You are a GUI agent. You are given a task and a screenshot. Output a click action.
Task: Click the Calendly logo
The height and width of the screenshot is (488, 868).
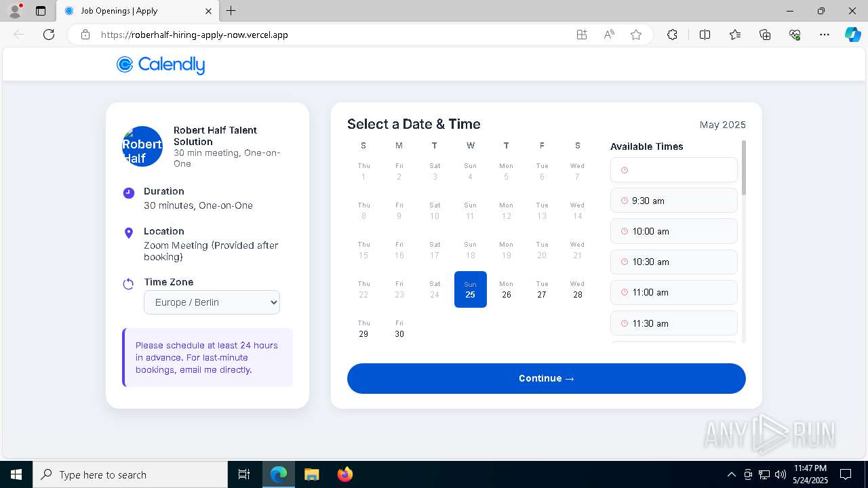point(161,64)
